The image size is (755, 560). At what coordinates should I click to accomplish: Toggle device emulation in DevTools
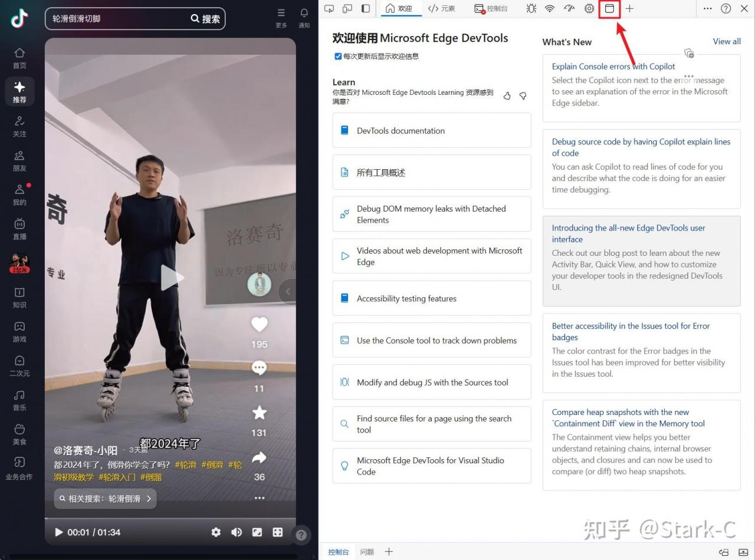(347, 8)
